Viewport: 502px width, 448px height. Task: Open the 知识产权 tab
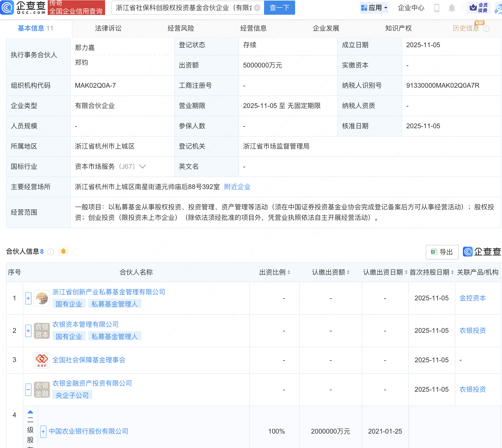click(x=398, y=28)
